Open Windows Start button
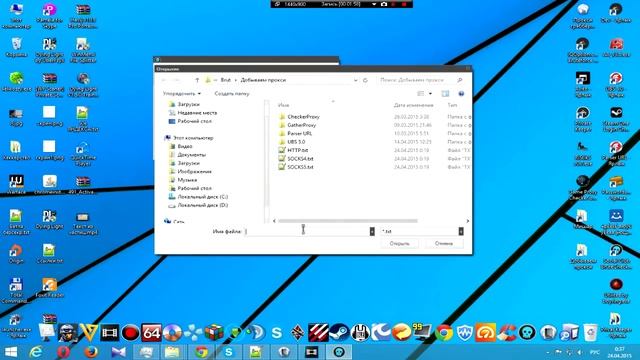Screen dimensions: 640x360 (11, 352)
